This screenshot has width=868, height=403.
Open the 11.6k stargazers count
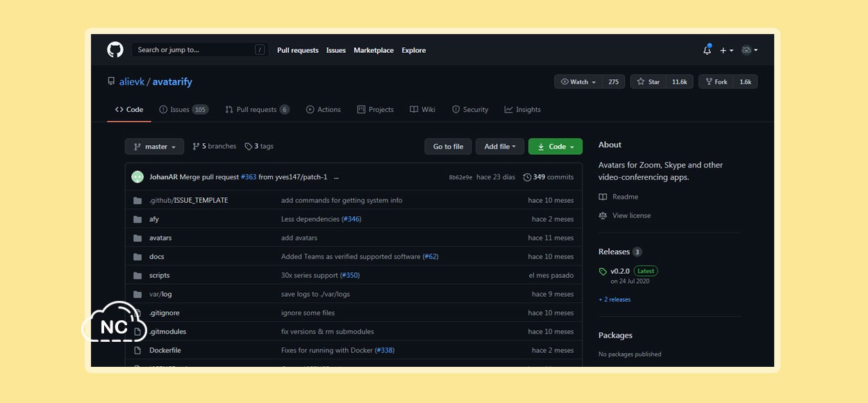pos(679,82)
